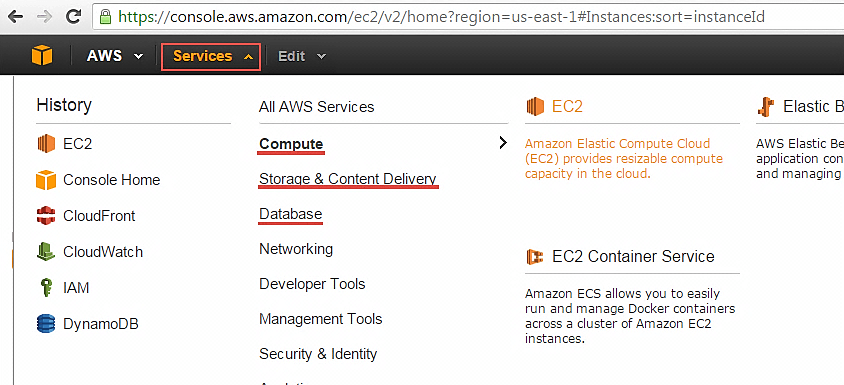Expand the Compute category arrow
Screen dimensions: 844x385
click(503, 143)
